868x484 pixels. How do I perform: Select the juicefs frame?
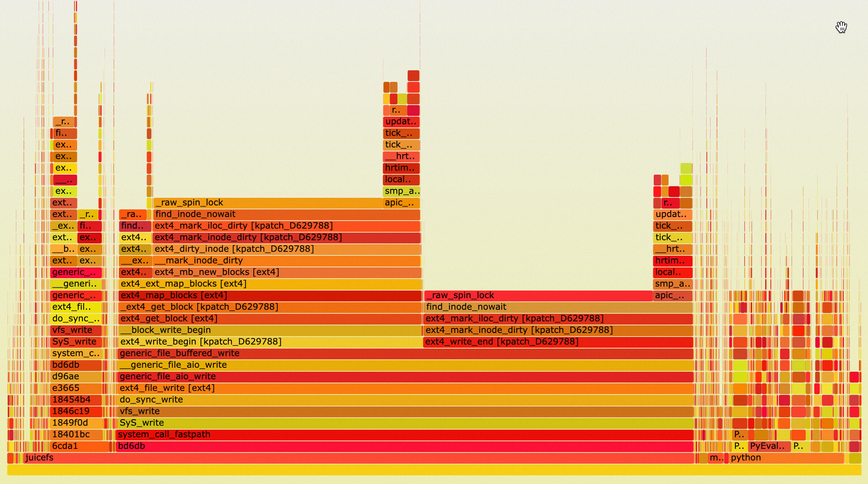click(358, 458)
